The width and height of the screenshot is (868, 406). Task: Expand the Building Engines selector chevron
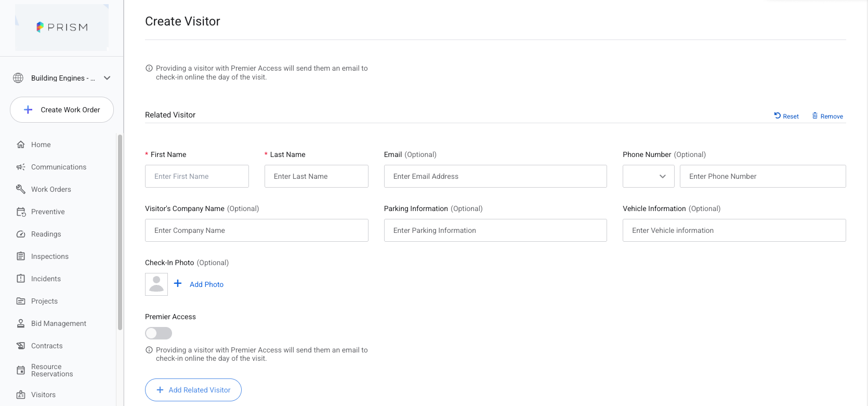pos(107,78)
